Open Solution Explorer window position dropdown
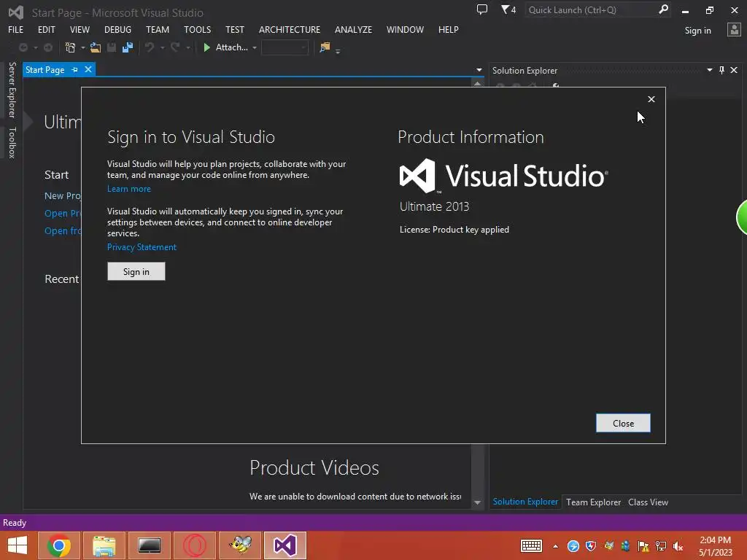Screen dimensions: 747x560 pyautogui.click(x=709, y=70)
